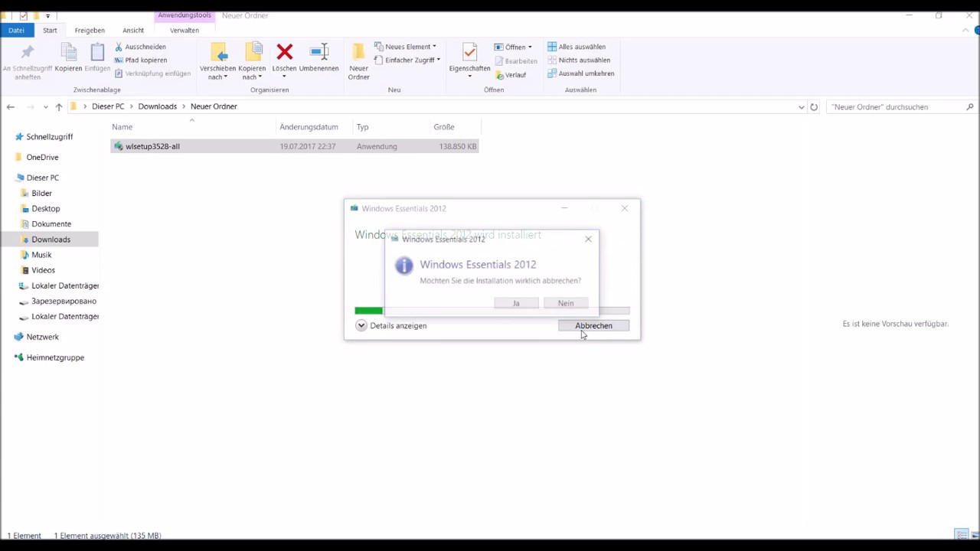Viewport: 980px width, 551px height.
Task: Select Downloads in the sidebar
Action: click(51, 240)
